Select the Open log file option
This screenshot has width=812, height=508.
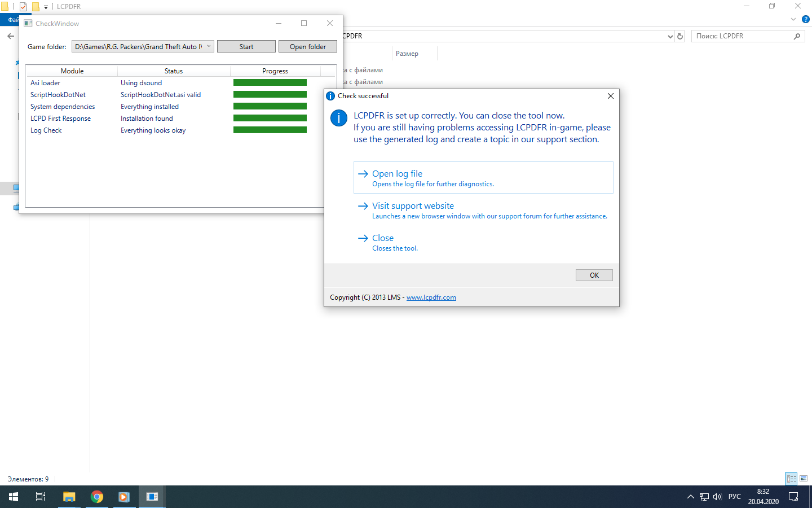pyautogui.click(x=483, y=178)
